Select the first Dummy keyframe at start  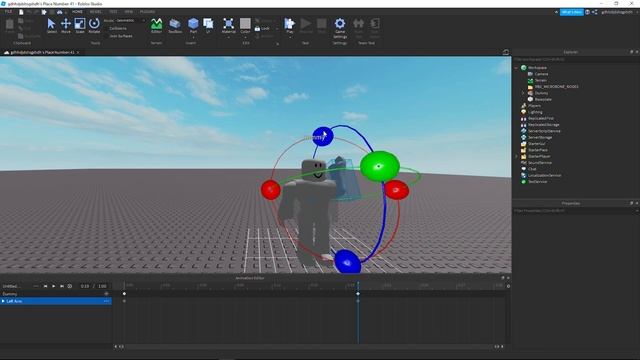click(124, 294)
